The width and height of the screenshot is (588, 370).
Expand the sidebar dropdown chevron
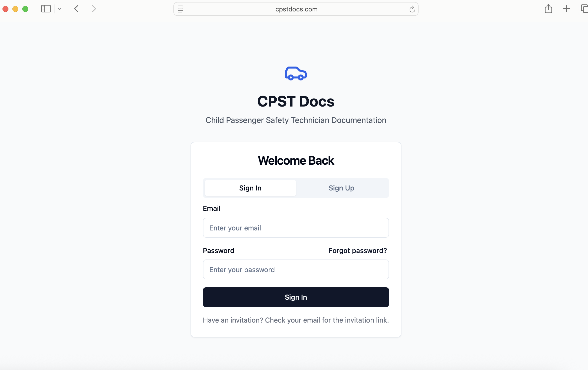click(60, 9)
